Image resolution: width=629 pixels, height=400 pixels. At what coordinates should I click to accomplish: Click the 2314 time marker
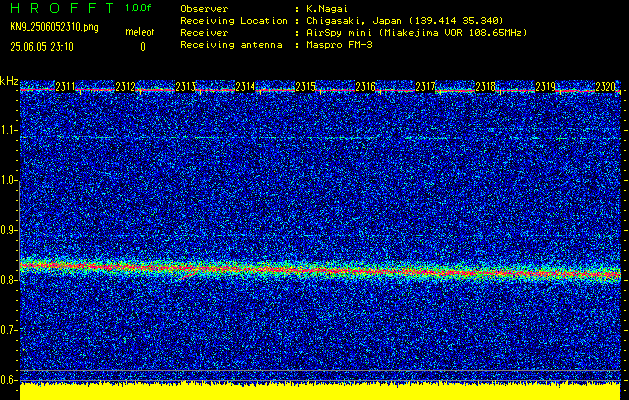pos(245,87)
